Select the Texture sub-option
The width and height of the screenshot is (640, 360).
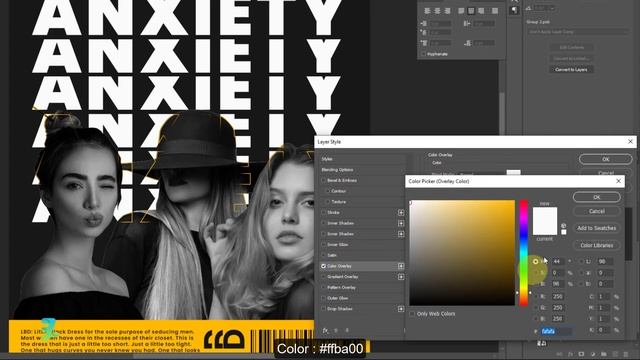tap(339, 202)
